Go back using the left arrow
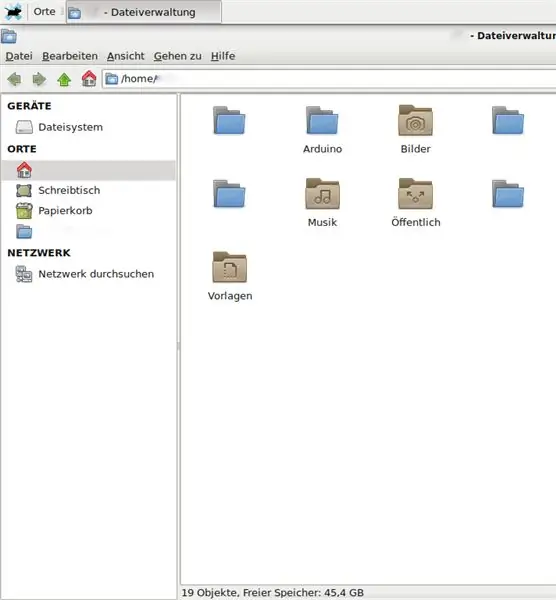This screenshot has width=556, height=600. click(x=15, y=79)
